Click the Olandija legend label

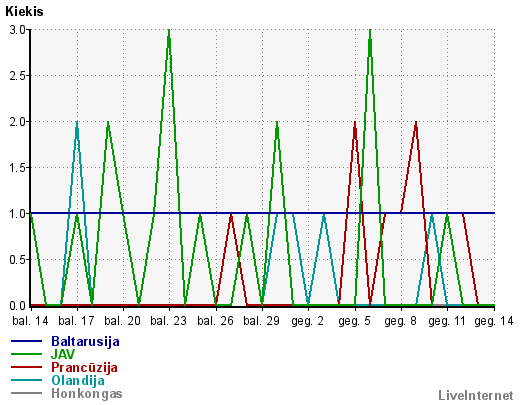78,380
